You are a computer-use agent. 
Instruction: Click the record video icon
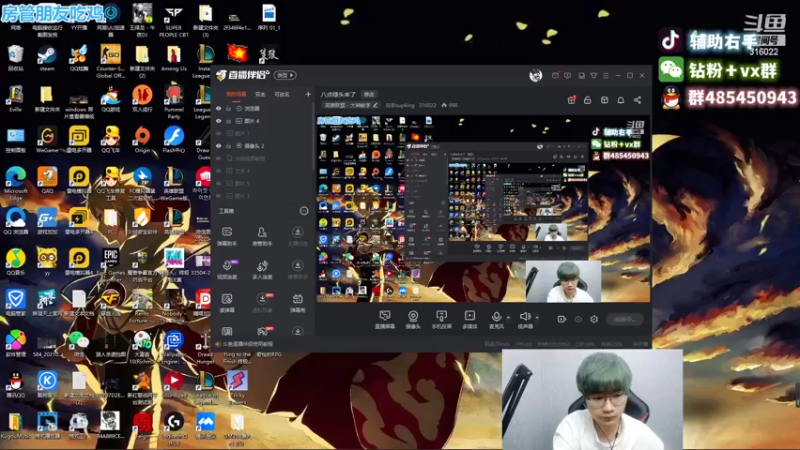pos(562,319)
